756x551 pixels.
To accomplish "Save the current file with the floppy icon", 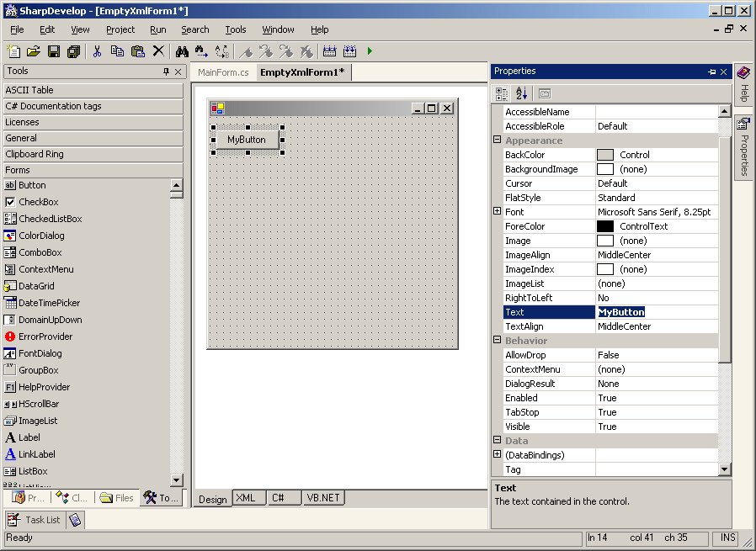I will 54,51.
